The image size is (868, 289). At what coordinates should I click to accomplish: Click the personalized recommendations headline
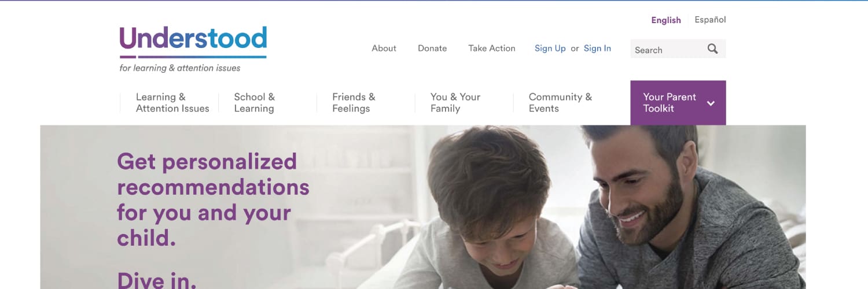pyautogui.click(x=213, y=200)
